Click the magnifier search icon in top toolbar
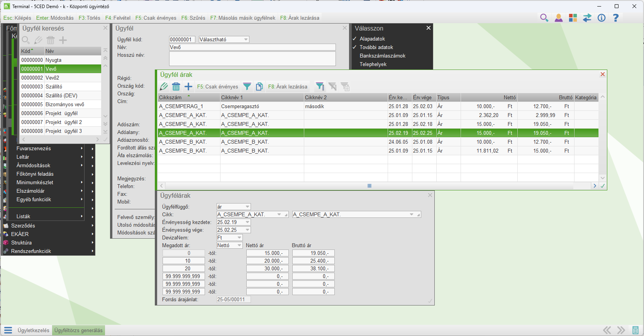This screenshot has height=336, width=644. [x=544, y=18]
